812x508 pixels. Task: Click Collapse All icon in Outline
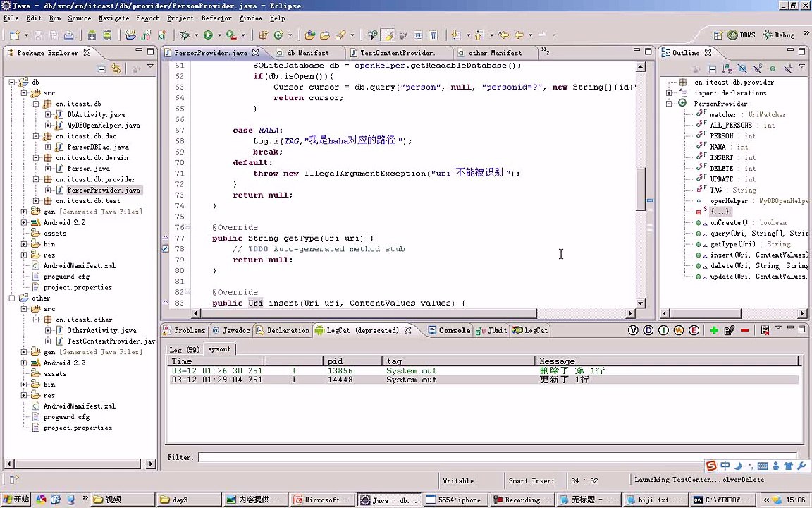(x=712, y=68)
